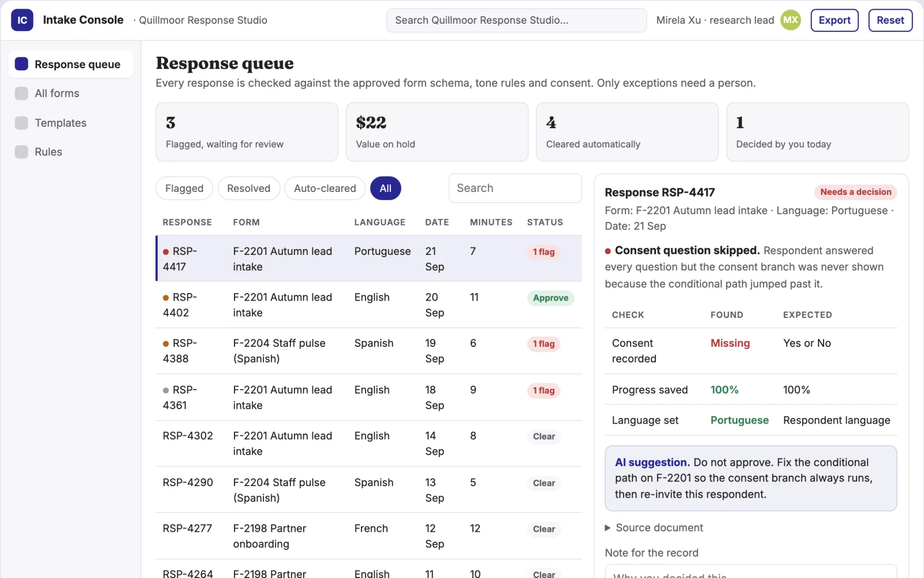Image resolution: width=924 pixels, height=578 pixels.
Task: Click the 1 flag badge on RSP-4361
Action: (x=543, y=391)
